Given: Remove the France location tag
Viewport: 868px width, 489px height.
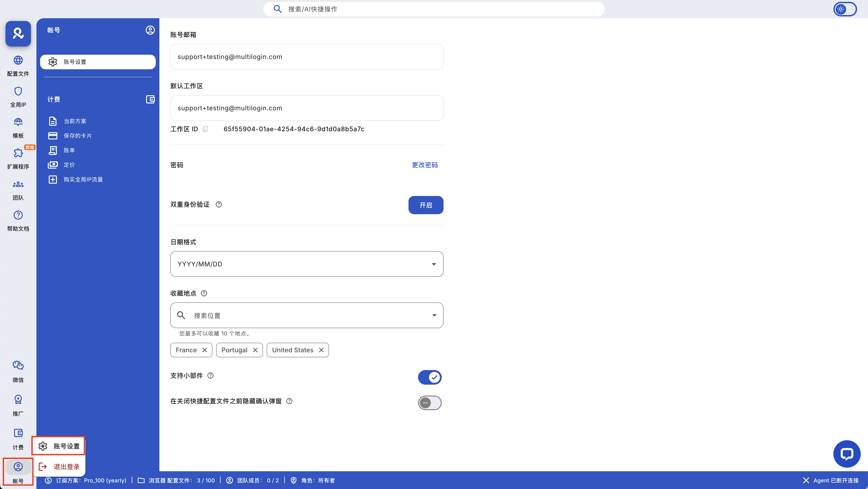Looking at the screenshot, I should pos(204,350).
